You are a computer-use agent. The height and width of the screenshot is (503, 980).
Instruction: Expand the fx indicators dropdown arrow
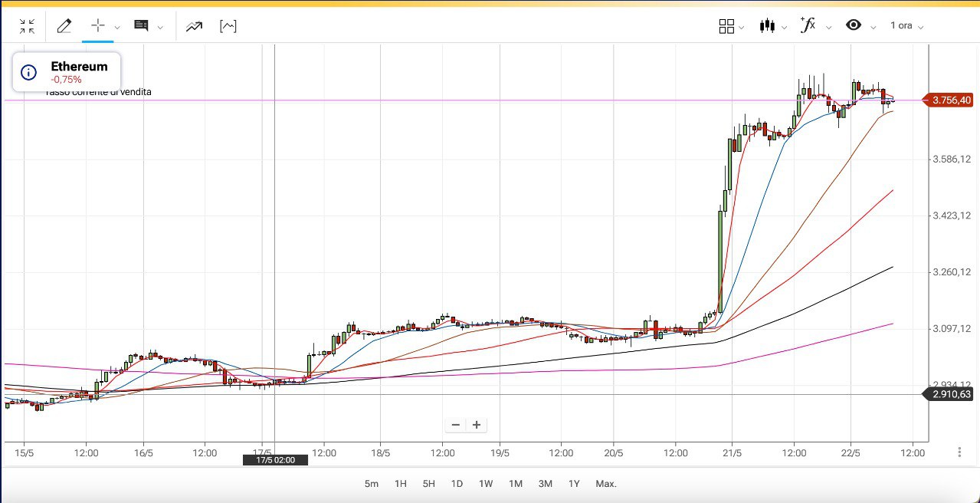point(828,28)
